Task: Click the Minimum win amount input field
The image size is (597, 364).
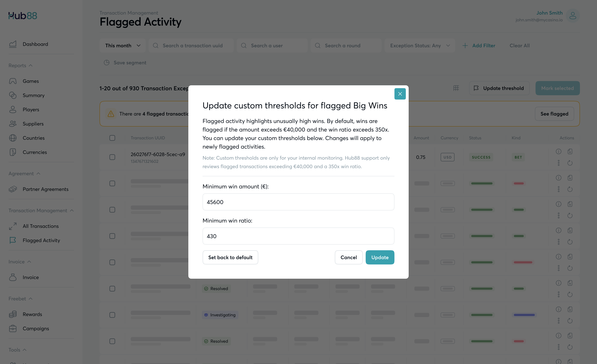Action: click(x=298, y=202)
